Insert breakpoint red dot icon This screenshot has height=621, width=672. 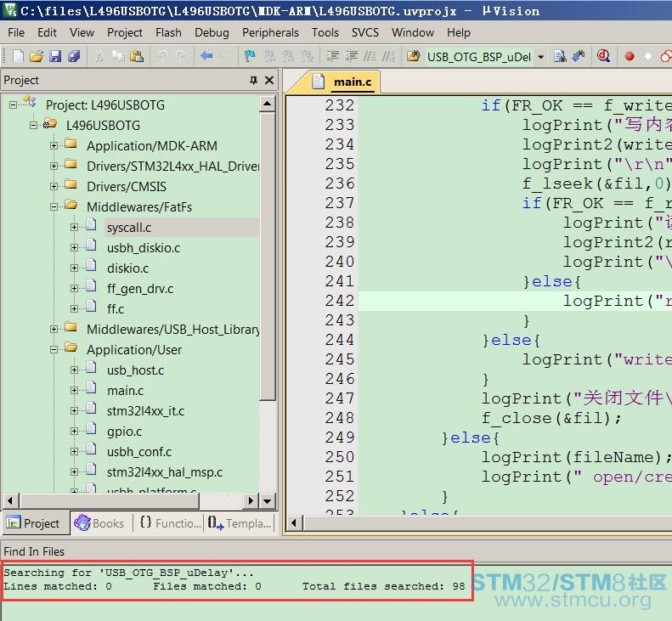tap(630, 56)
